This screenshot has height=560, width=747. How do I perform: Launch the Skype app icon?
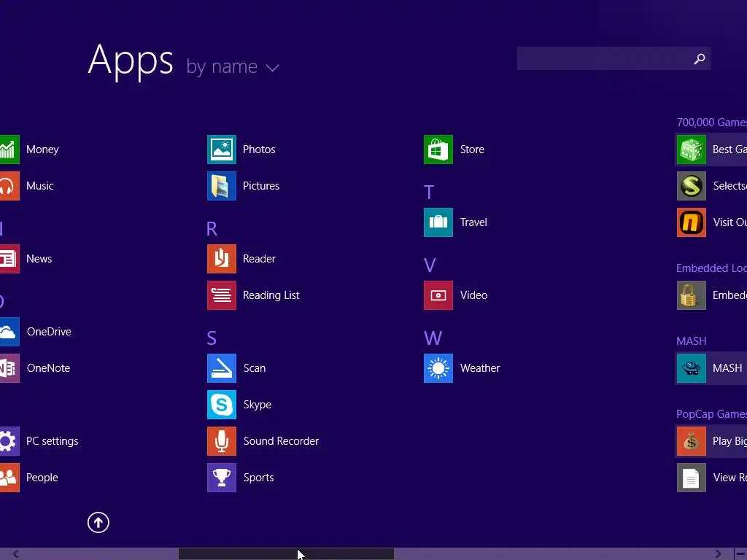pos(222,405)
